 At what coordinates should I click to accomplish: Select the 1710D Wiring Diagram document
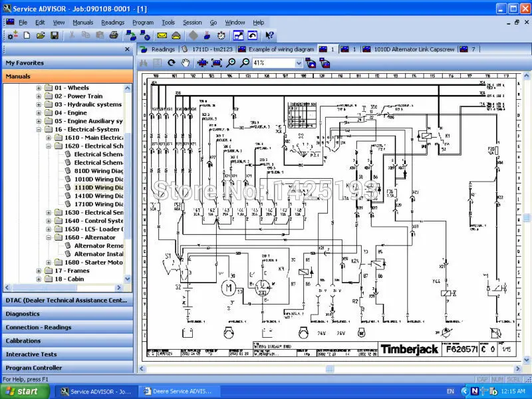(98, 204)
